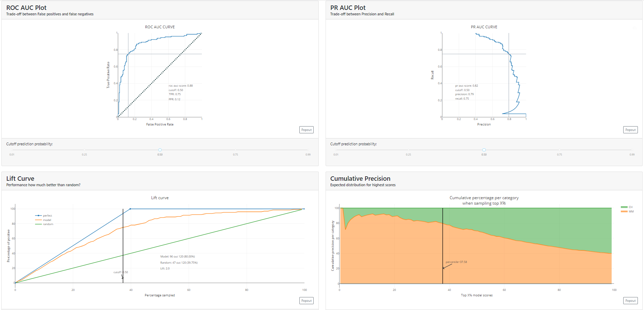Set PR AUC cutoff slider to 0.25 mark
644x310 pixels.
point(408,150)
